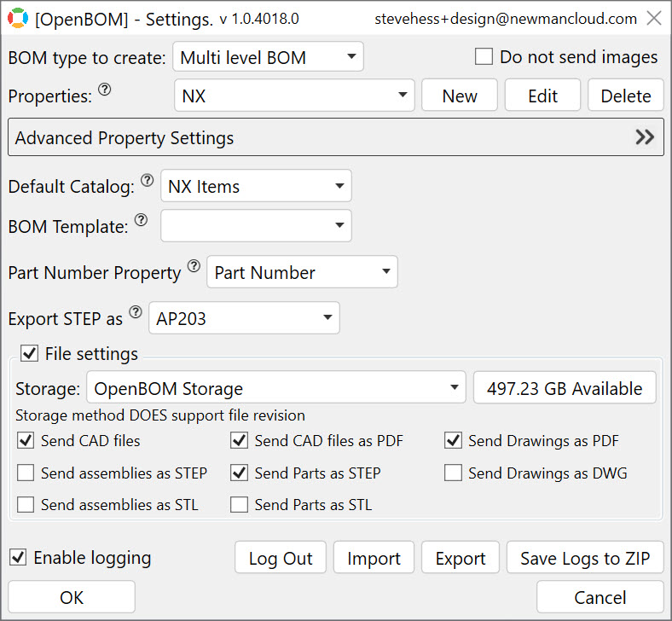
Task: Open the BOM type to create dropdown
Action: 269,56
